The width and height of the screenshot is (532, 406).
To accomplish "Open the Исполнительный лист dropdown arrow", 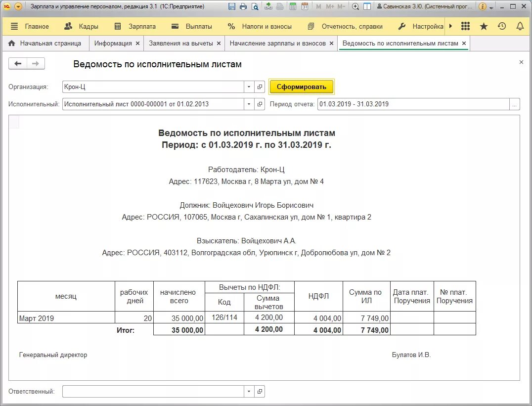I will coord(249,104).
